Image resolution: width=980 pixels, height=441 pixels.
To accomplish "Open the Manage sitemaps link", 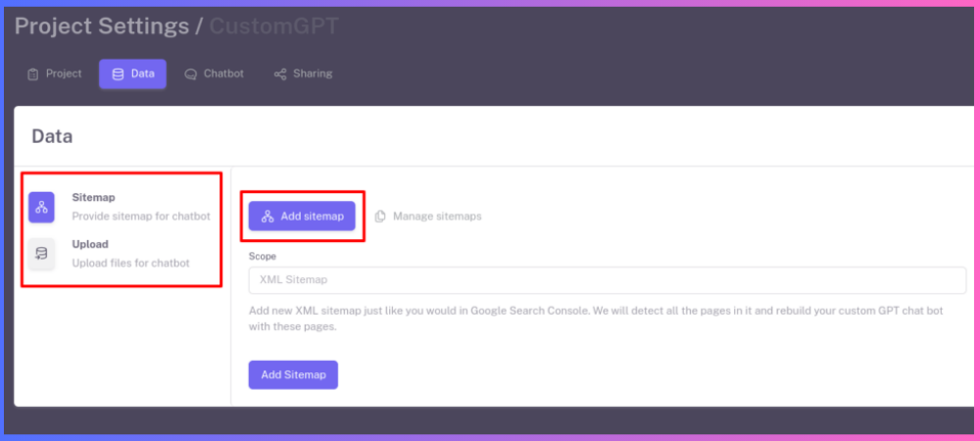I will tap(437, 217).
